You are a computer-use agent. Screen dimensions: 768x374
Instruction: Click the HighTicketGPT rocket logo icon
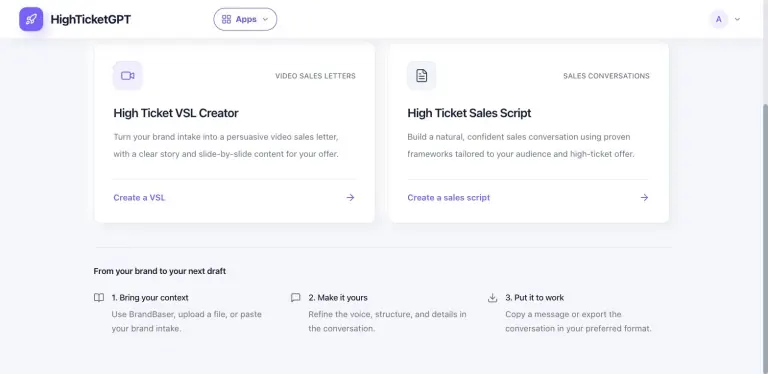pos(31,19)
